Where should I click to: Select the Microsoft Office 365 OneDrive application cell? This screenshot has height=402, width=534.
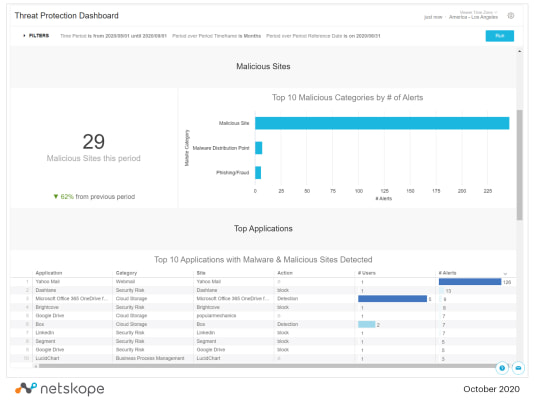[72, 298]
